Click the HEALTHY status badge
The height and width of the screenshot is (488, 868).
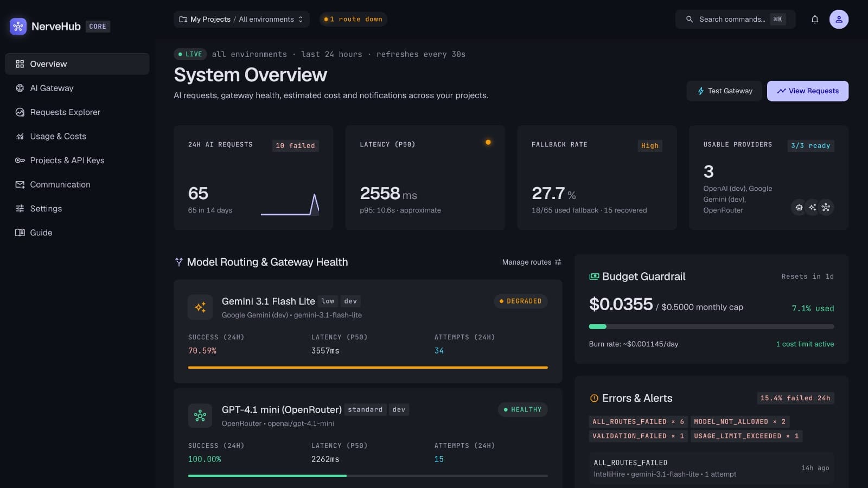(522, 409)
